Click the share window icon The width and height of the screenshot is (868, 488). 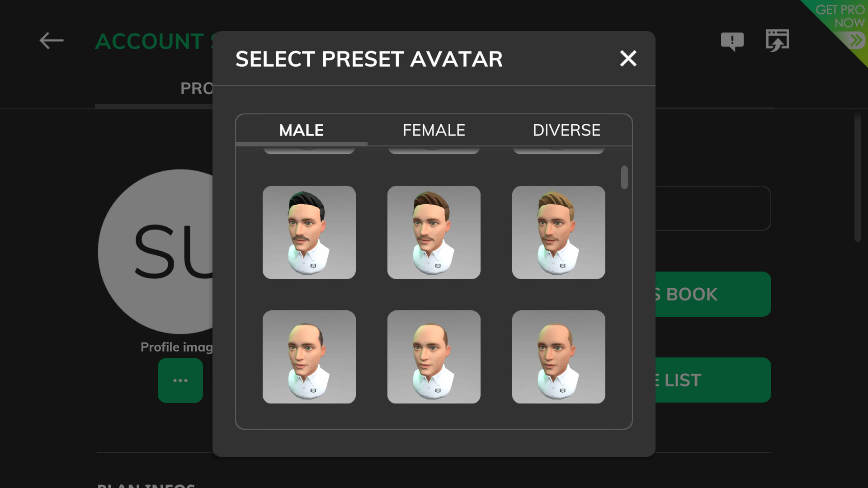point(778,41)
